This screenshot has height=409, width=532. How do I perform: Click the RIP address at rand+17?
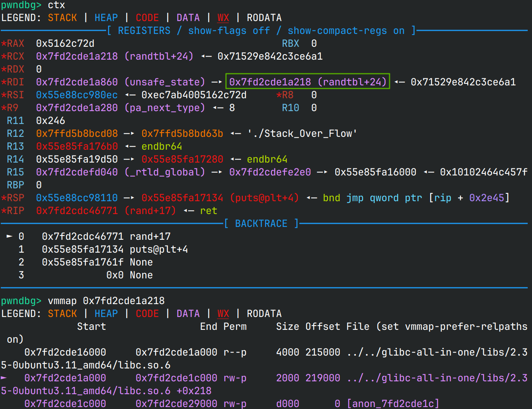pos(77,211)
